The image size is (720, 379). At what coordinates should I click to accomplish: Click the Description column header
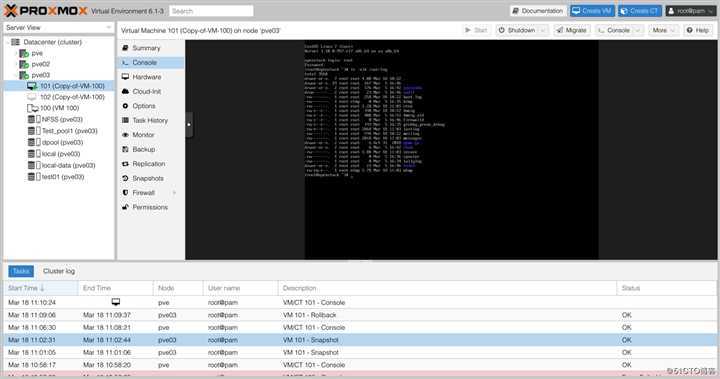(x=447, y=288)
